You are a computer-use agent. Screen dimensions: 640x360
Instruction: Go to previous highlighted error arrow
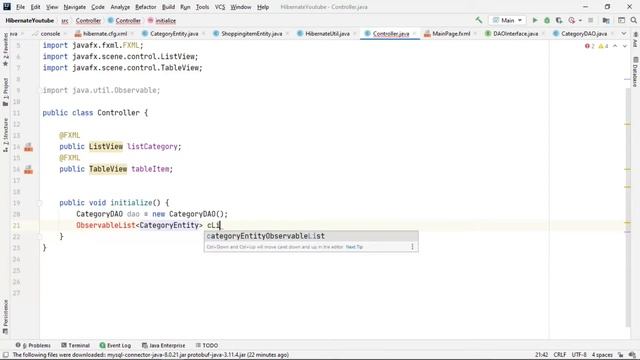coord(615,46)
